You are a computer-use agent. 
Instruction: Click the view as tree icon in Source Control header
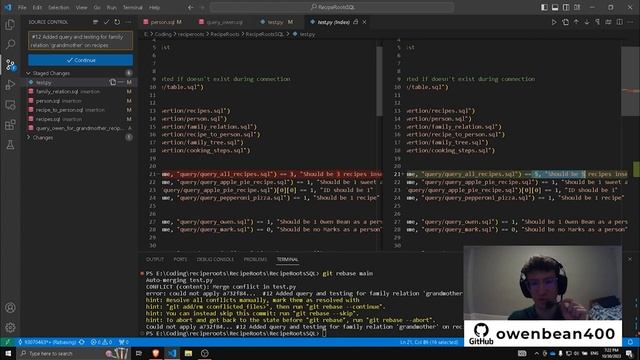[96, 22]
